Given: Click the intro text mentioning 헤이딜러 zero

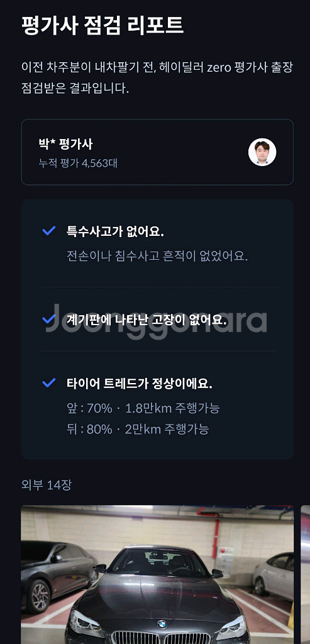Looking at the screenshot, I should [157, 77].
